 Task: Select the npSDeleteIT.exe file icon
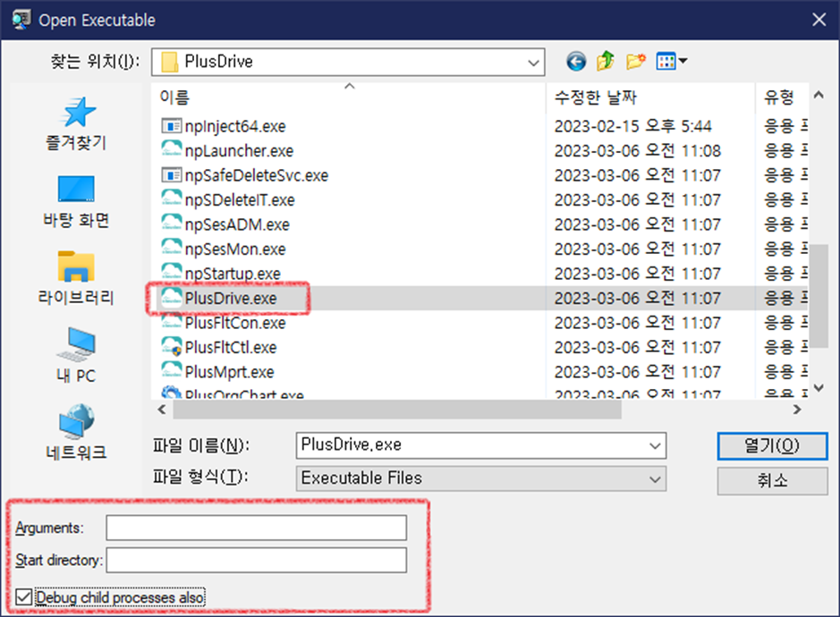tap(171, 199)
